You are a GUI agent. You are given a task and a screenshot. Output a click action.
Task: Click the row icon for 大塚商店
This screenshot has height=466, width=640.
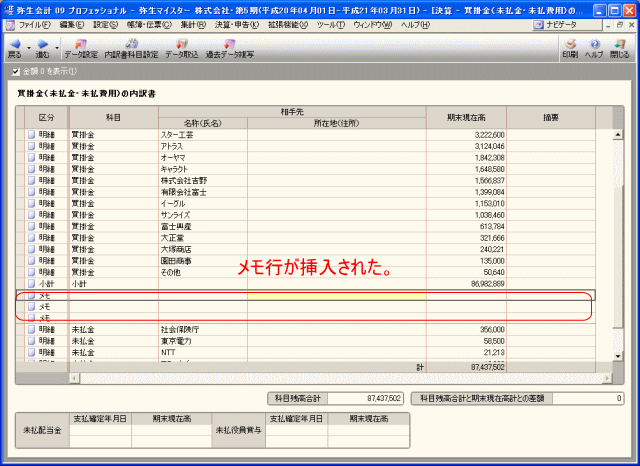(31, 249)
